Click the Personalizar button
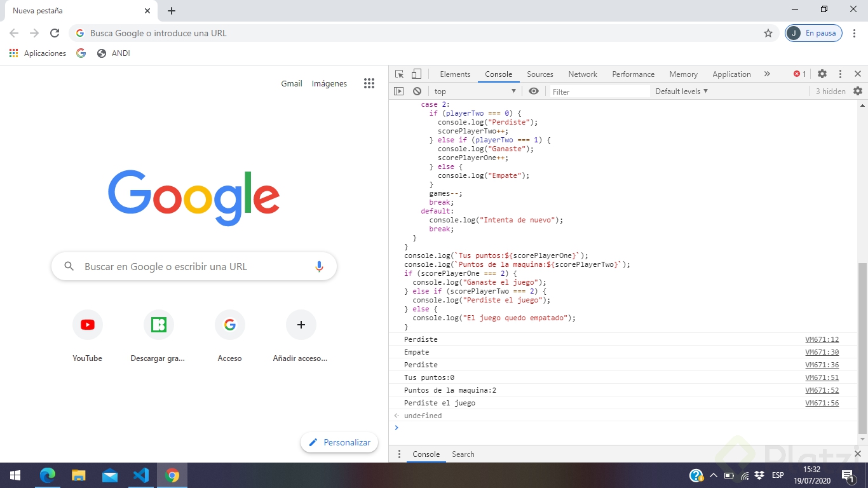Image resolution: width=868 pixels, height=488 pixels. point(339,442)
